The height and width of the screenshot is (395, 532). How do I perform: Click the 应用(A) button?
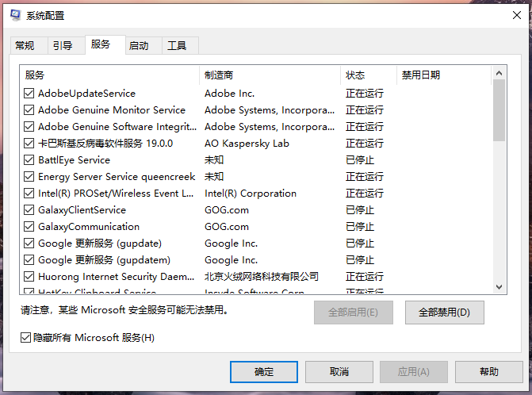(x=414, y=372)
